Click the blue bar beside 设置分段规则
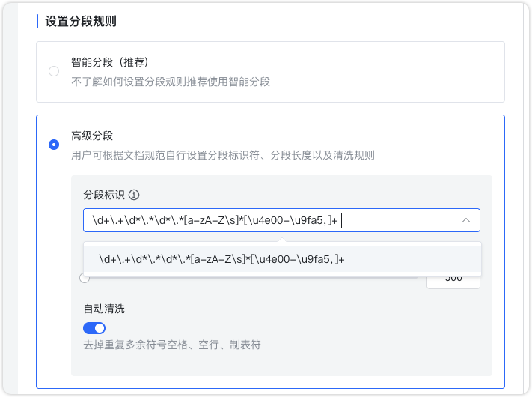532x397 pixels. [37, 21]
